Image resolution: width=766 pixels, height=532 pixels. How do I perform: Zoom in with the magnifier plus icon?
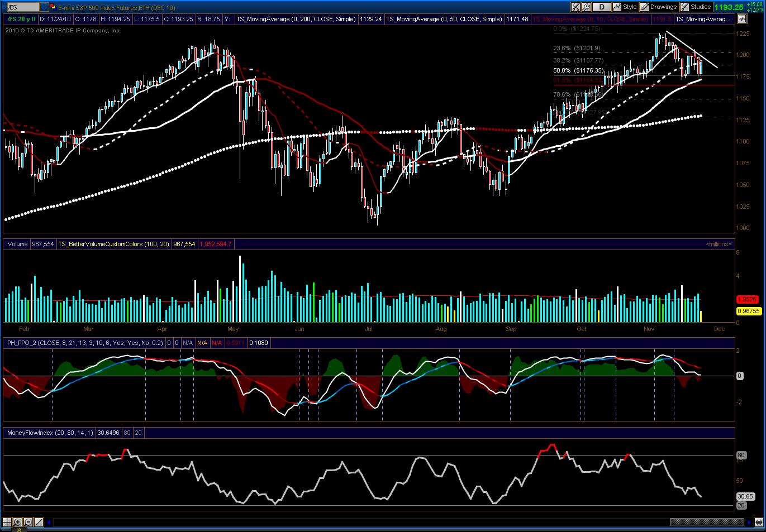point(18,523)
